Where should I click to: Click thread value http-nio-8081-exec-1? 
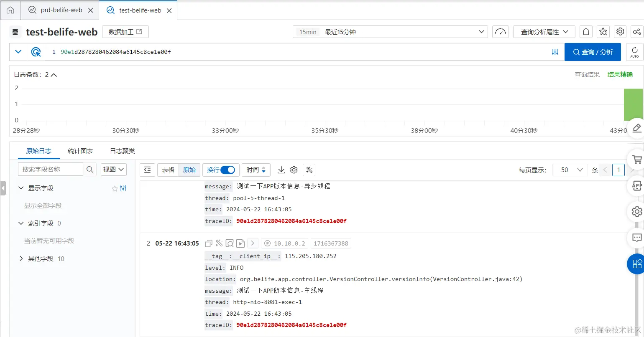tap(267, 302)
